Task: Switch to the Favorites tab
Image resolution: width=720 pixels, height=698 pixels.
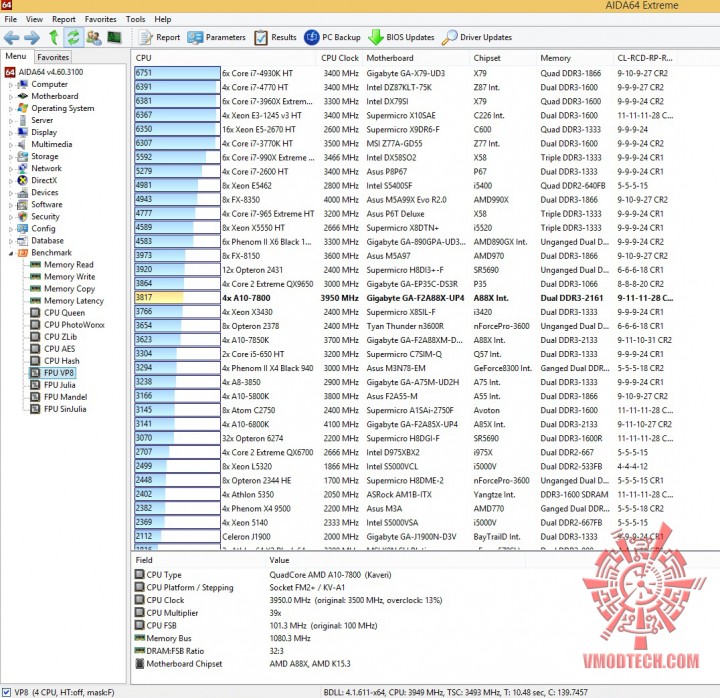Action: pos(53,57)
